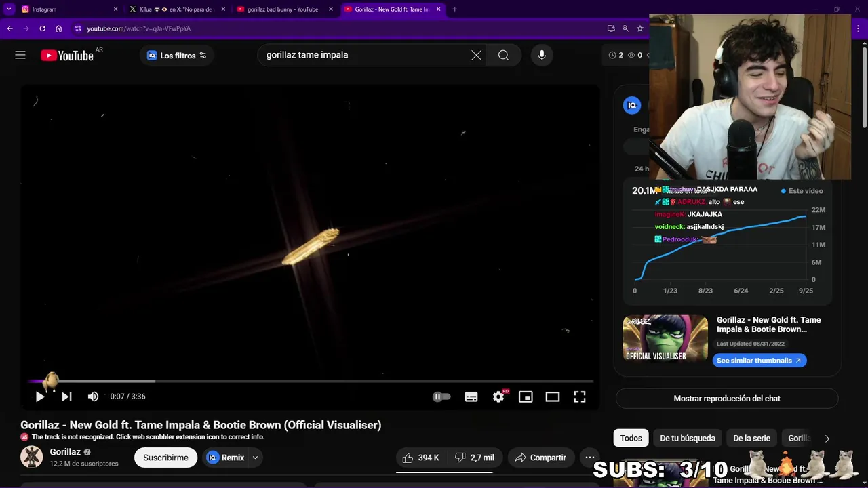Click the youtube.com address bar URL
This screenshot has width=868, height=488.
(138, 28)
